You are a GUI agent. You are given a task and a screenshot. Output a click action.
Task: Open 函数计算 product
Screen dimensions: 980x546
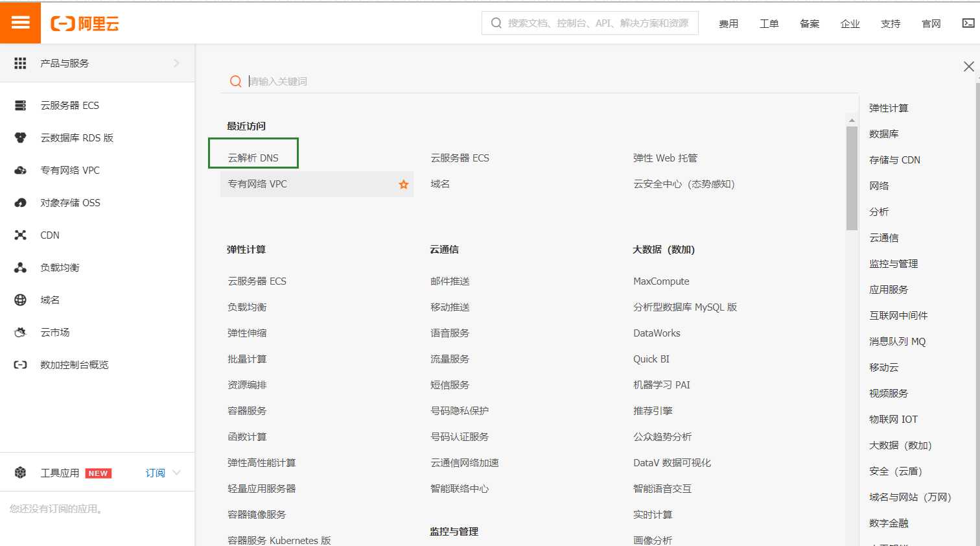[x=247, y=436]
